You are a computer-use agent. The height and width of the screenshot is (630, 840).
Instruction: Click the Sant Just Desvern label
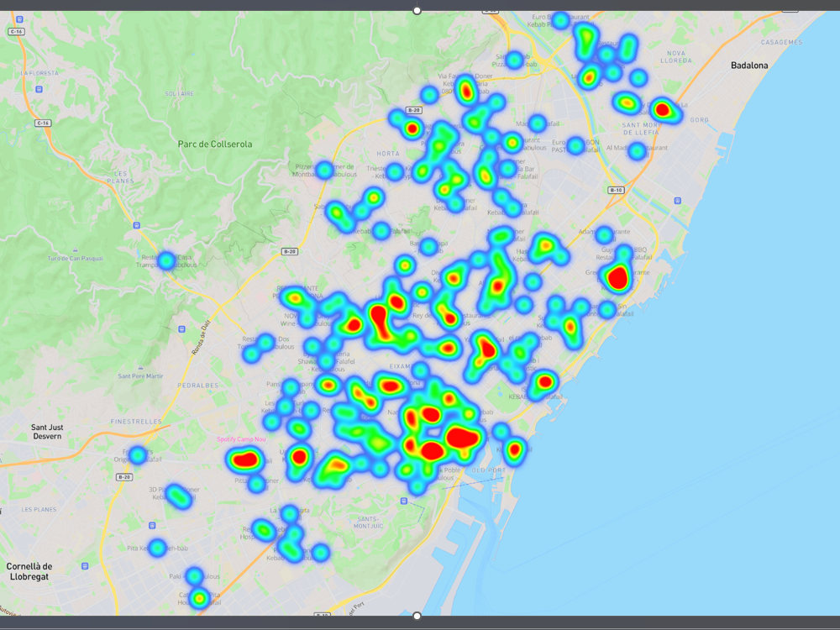46,432
